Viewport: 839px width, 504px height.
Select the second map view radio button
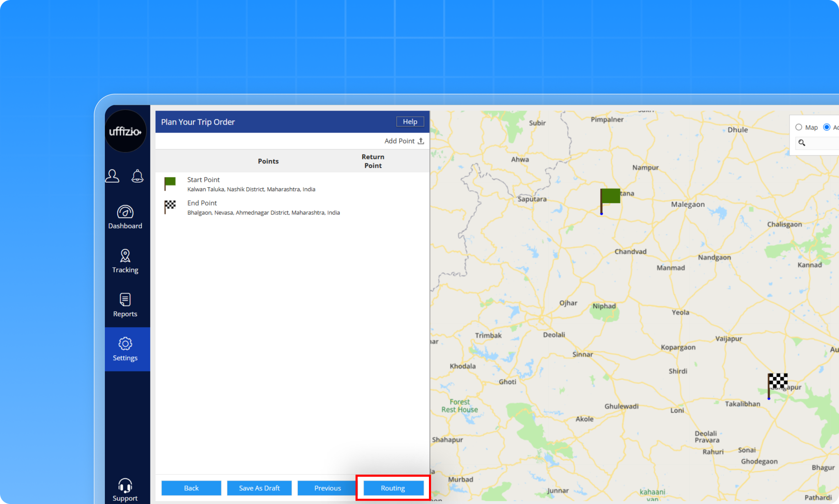[x=827, y=127]
